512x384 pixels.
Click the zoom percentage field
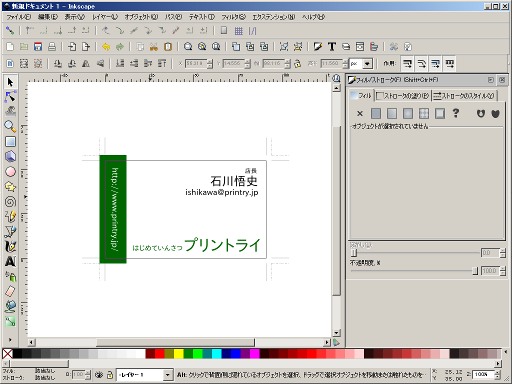pyautogui.click(x=483, y=375)
